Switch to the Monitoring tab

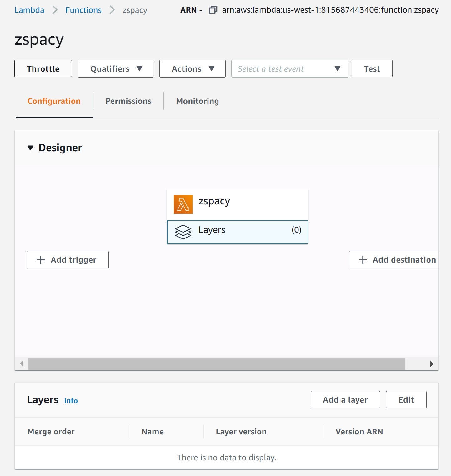197,101
